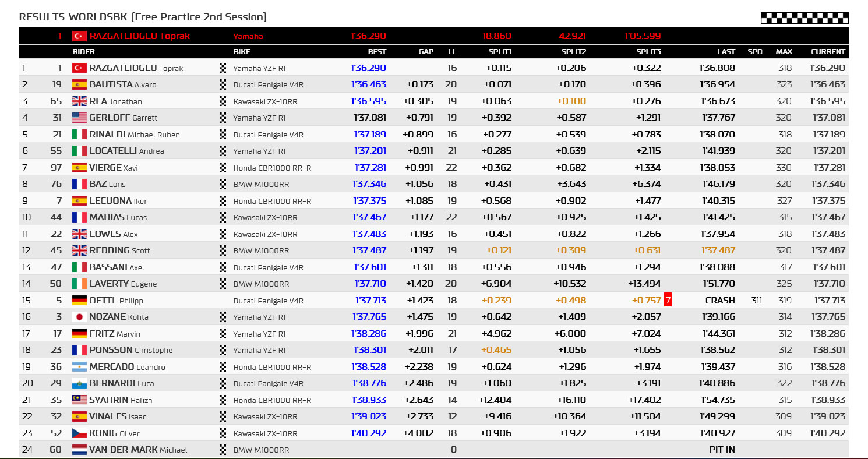The width and height of the screenshot is (868, 459).
Task: Click GERLOFF's best lap time 1'37.081
Action: 370,118
